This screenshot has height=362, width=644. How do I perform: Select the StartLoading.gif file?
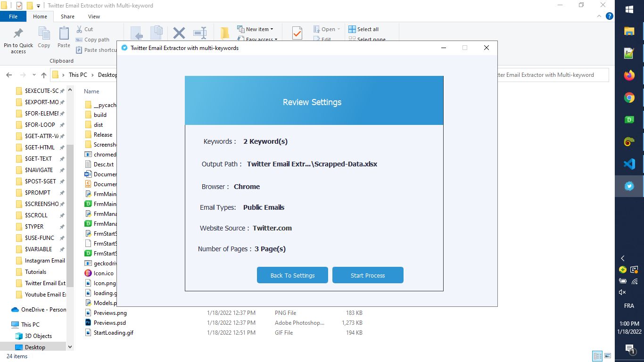[109, 333]
